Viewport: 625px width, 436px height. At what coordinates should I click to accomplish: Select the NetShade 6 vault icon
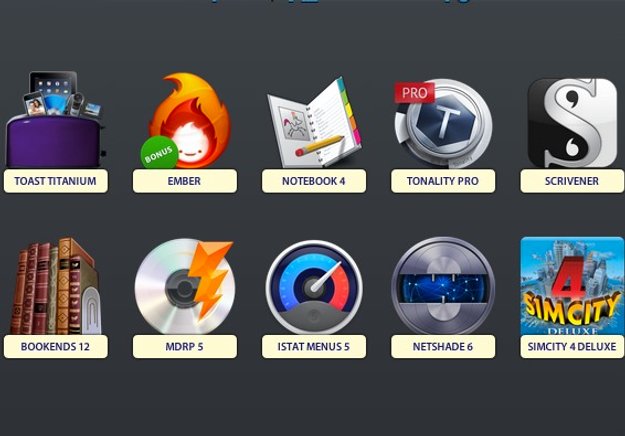coord(443,286)
